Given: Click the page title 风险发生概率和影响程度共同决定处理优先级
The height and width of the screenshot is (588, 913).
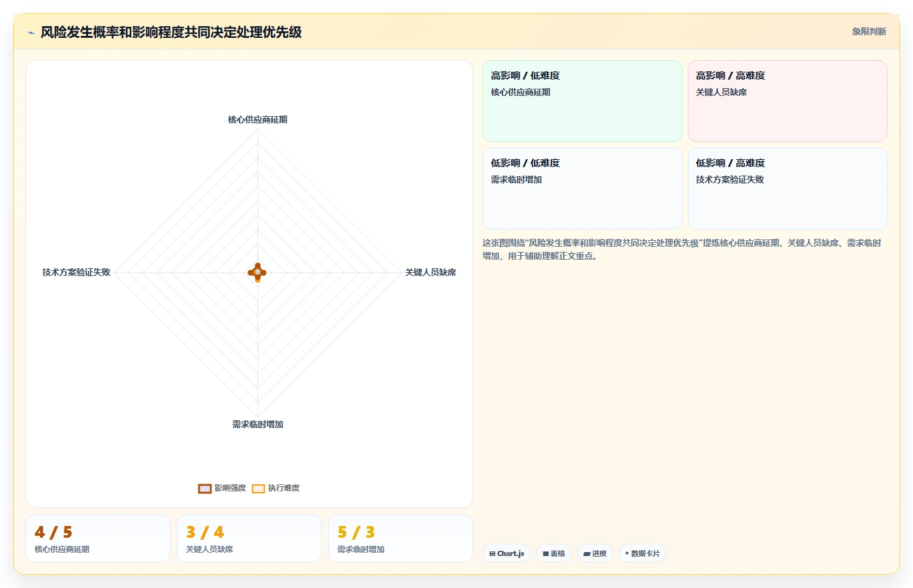Looking at the screenshot, I should click(x=171, y=33).
